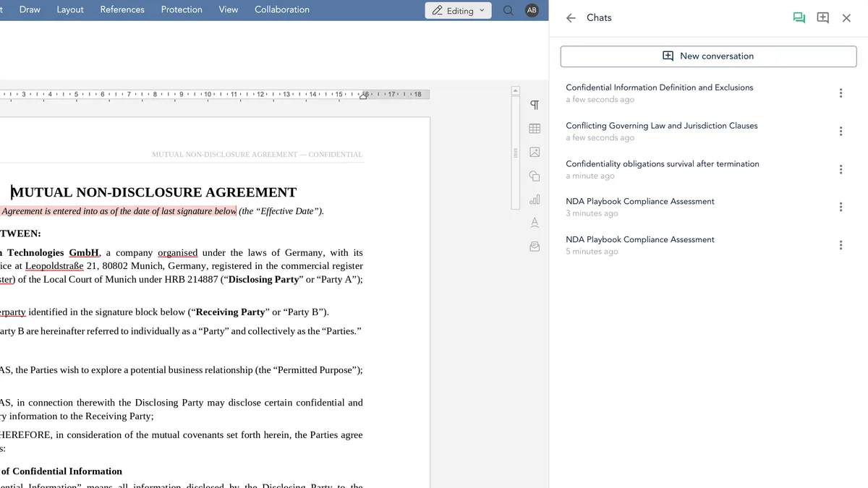The image size is (868, 488).
Task: Click the underlined word "organised"
Action: (x=177, y=253)
